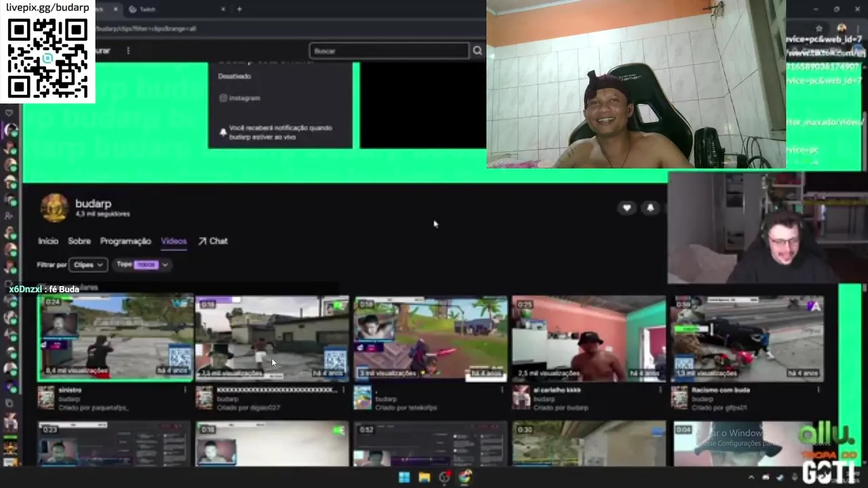Image resolution: width=868 pixels, height=488 pixels.
Task: Click the search magnifier icon beside Buscar
Action: pos(477,51)
